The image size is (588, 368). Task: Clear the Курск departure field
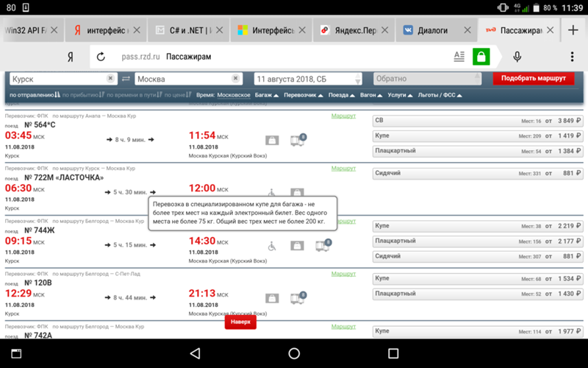tap(110, 78)
